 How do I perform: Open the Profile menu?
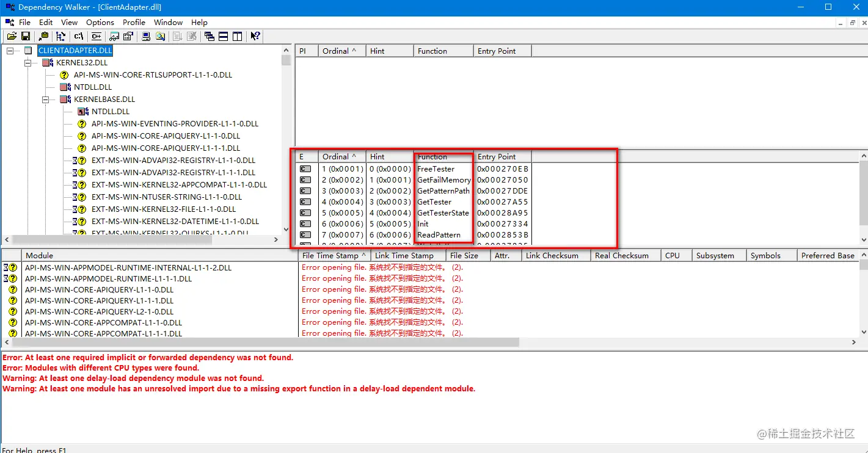coord(134,22)
